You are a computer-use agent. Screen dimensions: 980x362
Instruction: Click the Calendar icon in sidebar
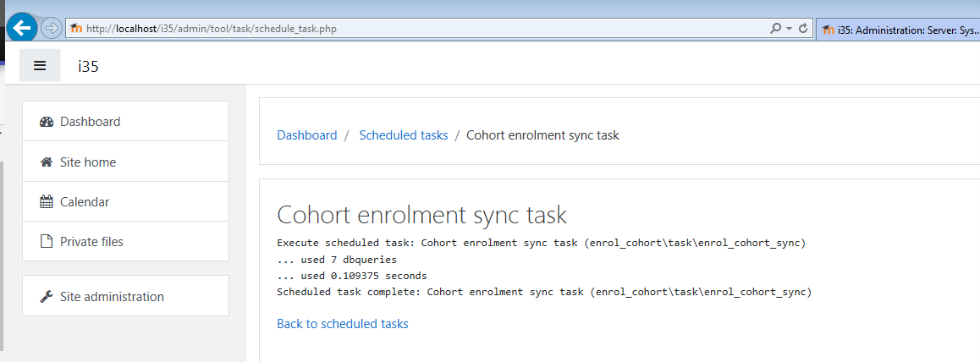click(x=47, y=201)
